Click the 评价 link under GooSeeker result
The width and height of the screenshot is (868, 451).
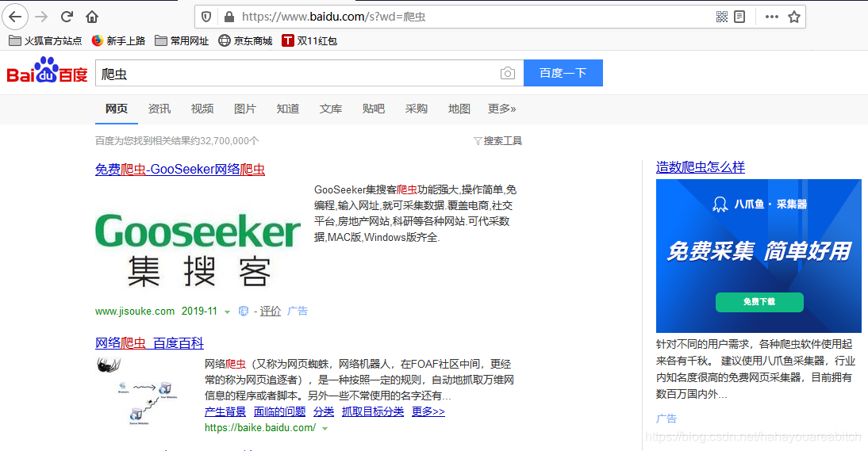coord(270,311)
